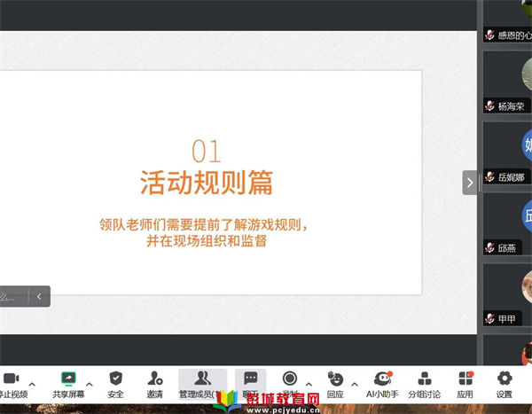Viewport: 532px width, 414px height.
Task: Click the 应用 label
Action: click(465, 394)
